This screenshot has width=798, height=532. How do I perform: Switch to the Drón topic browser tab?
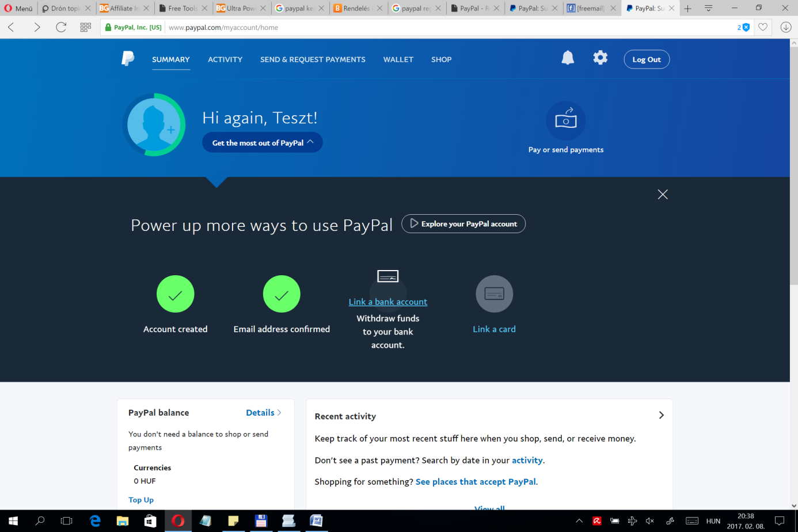pos(65,8)
